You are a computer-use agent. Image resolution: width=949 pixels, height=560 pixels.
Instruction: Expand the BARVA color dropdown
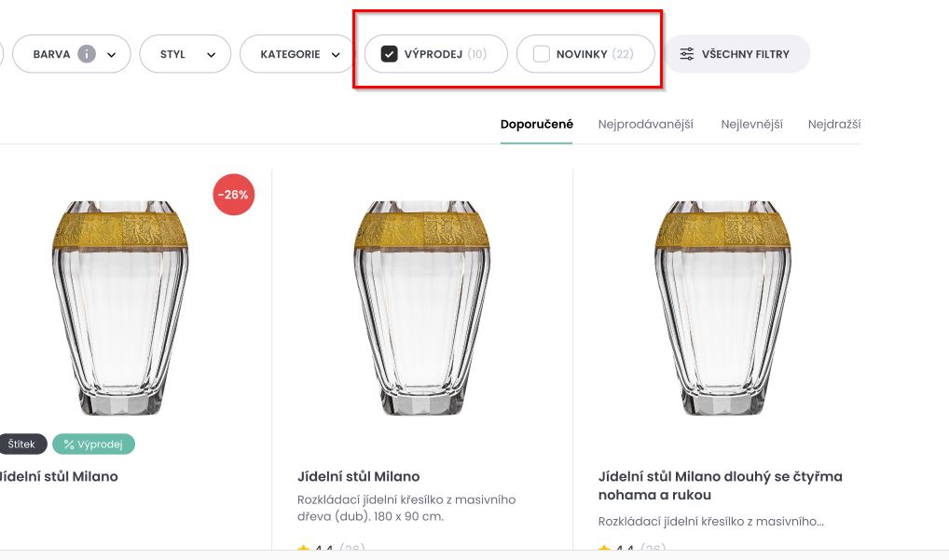click(111, 53)
